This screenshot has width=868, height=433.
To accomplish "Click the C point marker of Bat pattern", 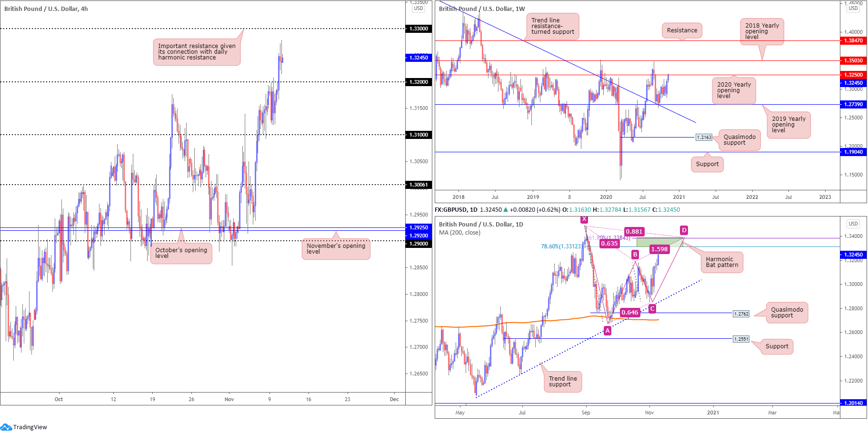I will click(x=652, y=309).
